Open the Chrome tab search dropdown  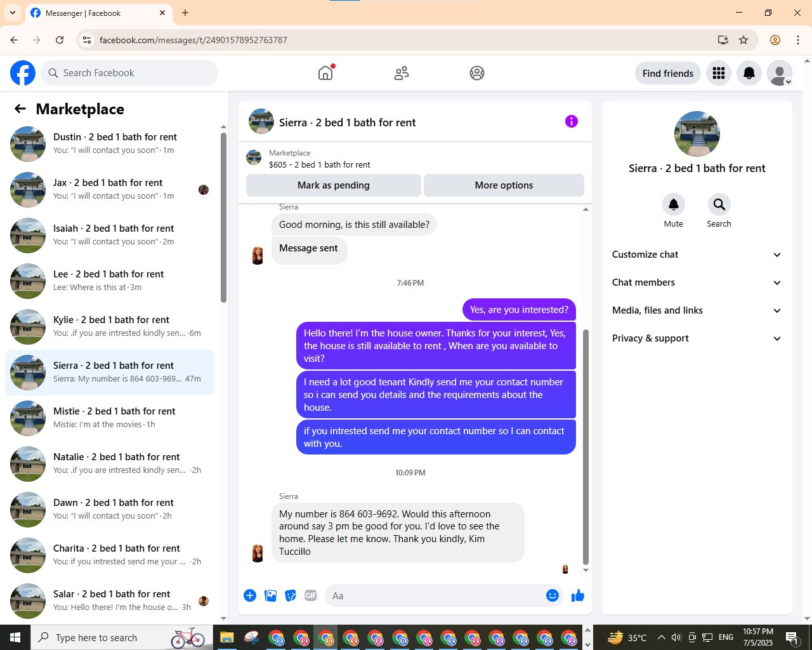[13, 13]
